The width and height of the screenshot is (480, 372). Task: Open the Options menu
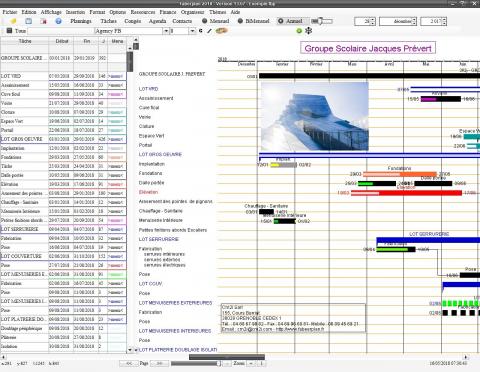(118, 12)
